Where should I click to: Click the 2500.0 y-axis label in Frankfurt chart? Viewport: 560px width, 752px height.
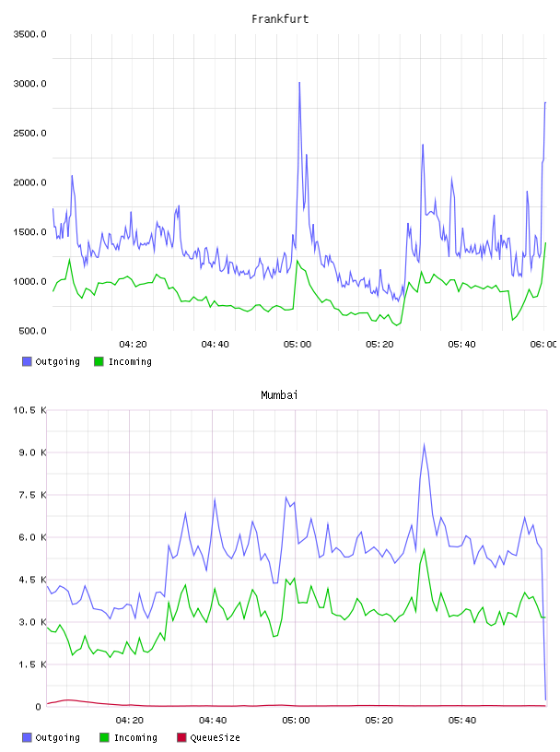coord(29,133)
